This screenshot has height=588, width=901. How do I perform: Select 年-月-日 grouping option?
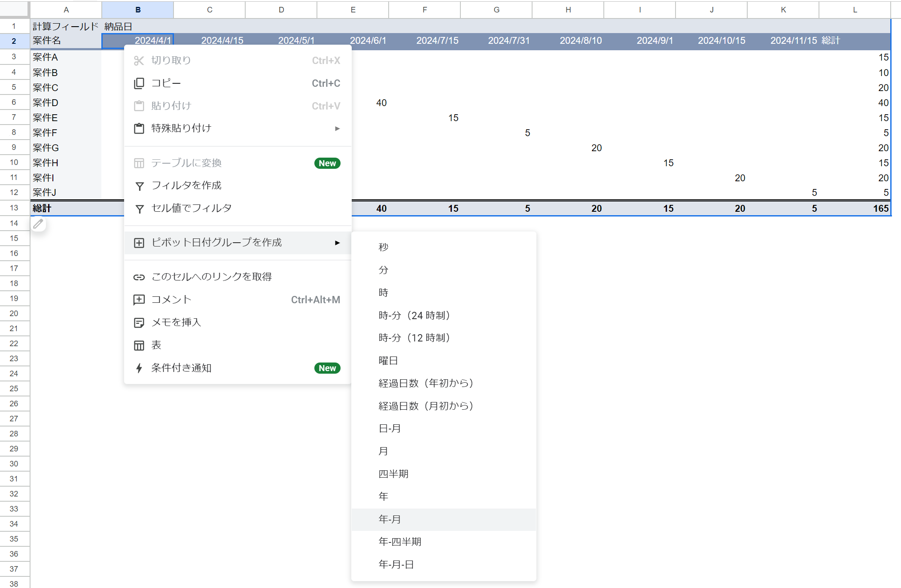point(396,565)
